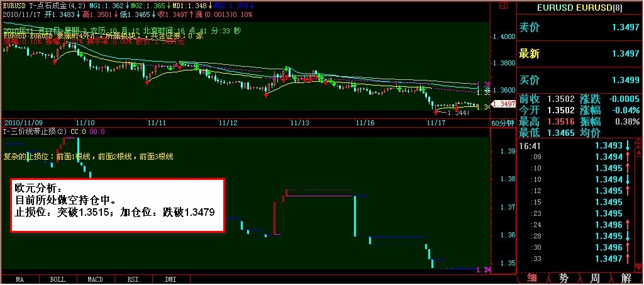This screenshot has width=644, height=285.
Task: Click the T-三价线带止损(2) sub-chart title
Action: pos(35,132)
